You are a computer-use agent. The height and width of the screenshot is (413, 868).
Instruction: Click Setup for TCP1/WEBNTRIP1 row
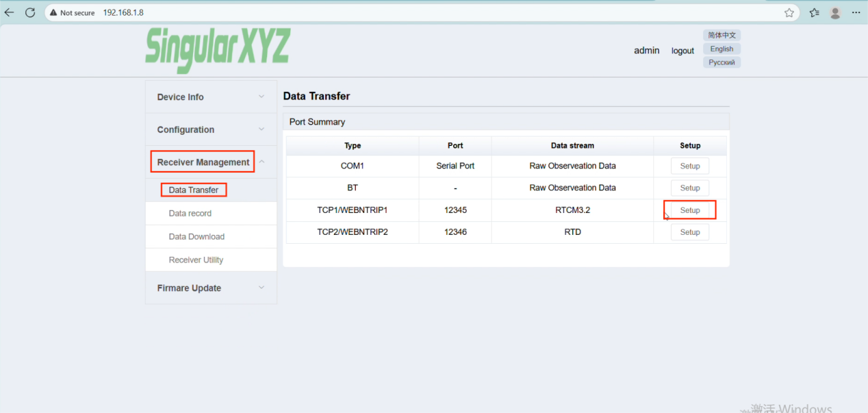(x=690, y=210)
